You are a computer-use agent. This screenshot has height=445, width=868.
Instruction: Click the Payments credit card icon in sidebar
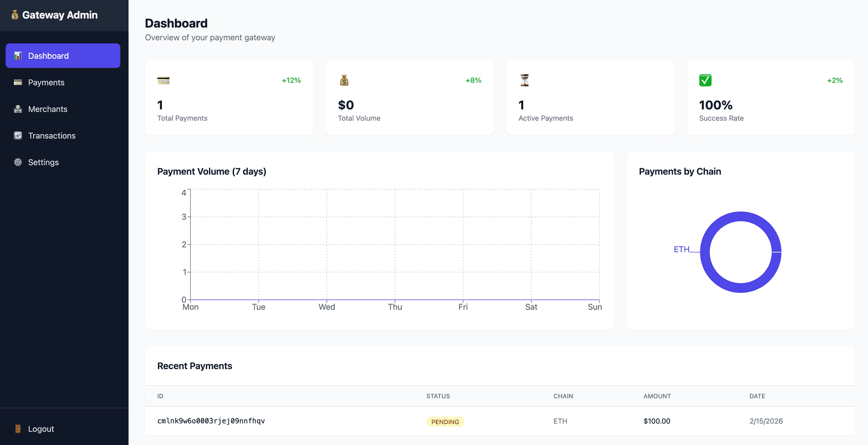click(18, 82)
